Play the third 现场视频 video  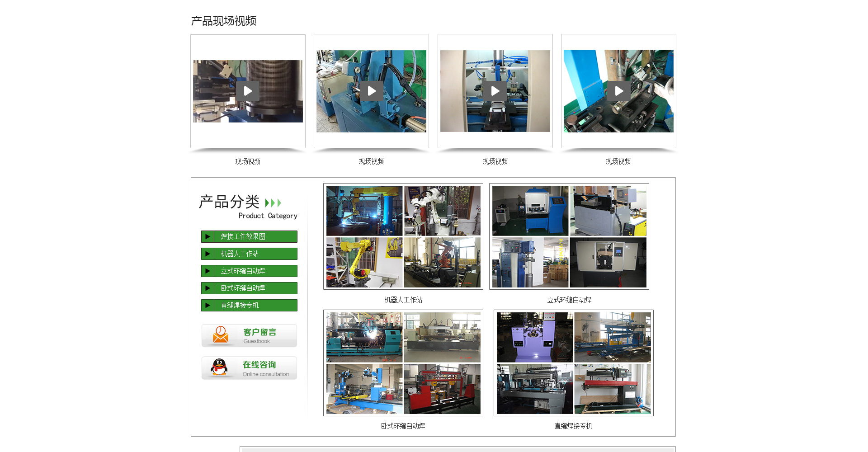[x=495, y=91]
